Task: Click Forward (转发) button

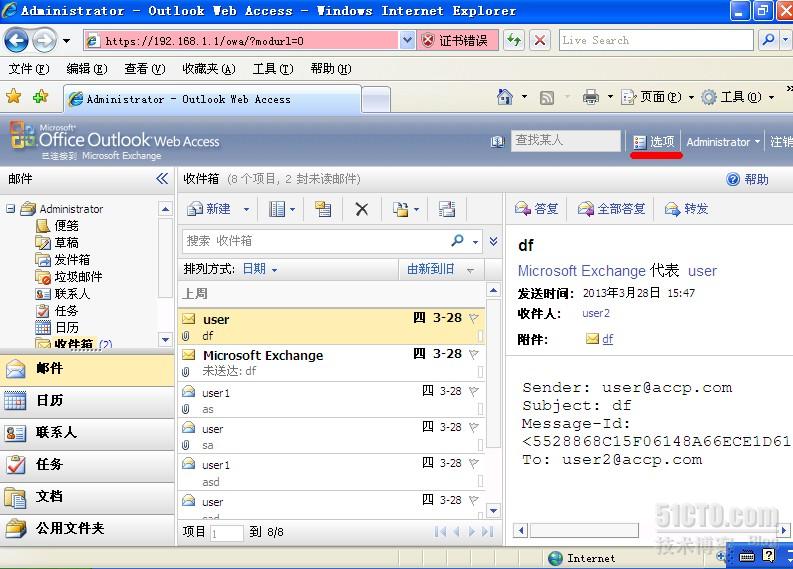Action: tap(686, 208)
